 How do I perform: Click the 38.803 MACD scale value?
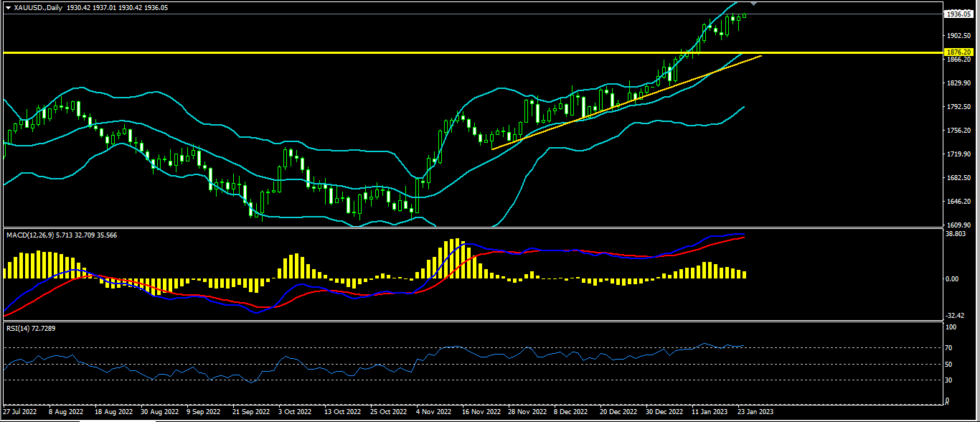pos(955,235)
